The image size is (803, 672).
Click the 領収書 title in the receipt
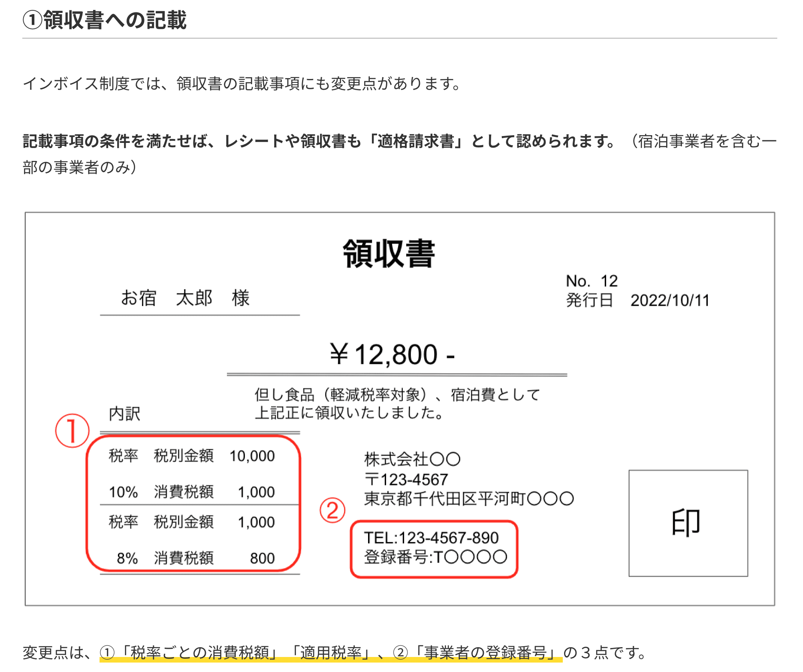(389, 254)
